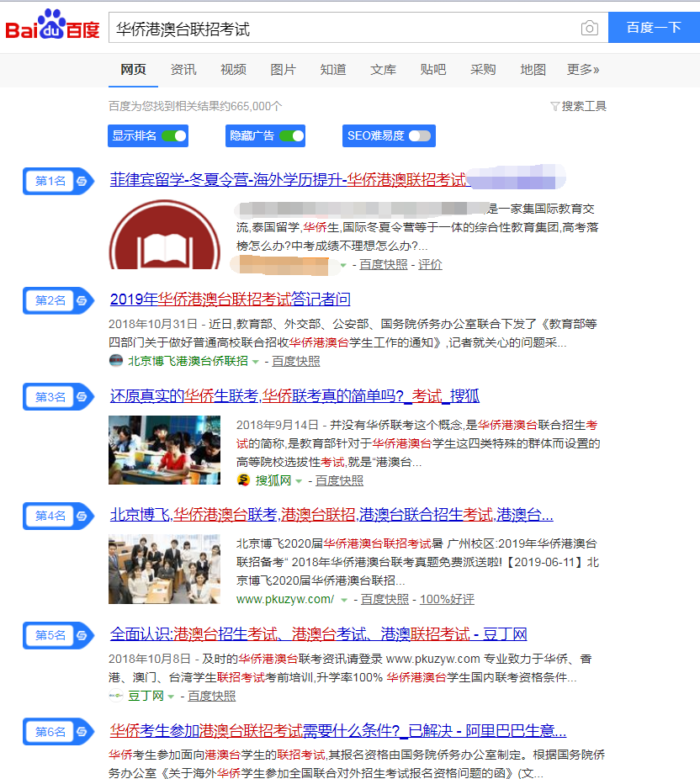This screenshot has width=700, height=779.
Task: Click the 搜狐网 source link
Action: pyautogui.click(x=273, y=480)
